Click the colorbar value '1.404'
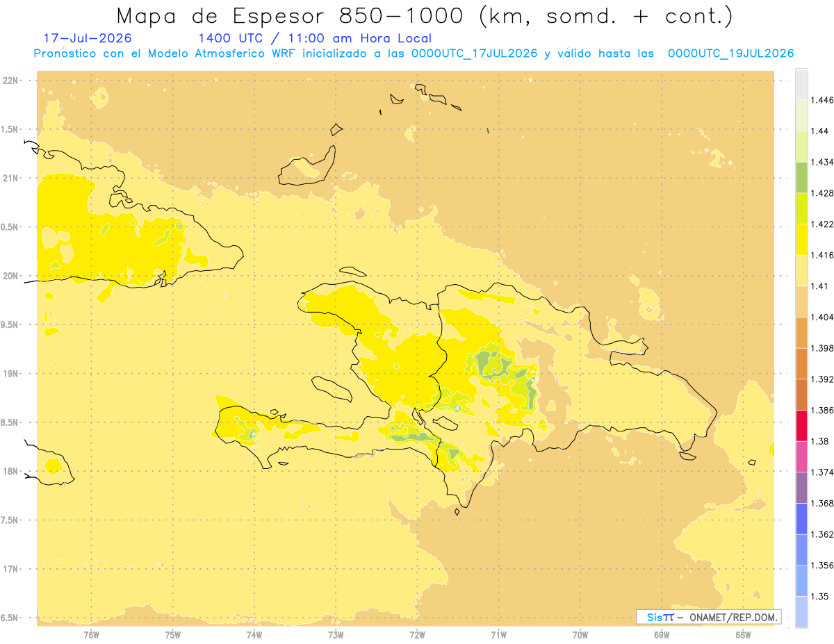834x644 pixels. [822, 317]
